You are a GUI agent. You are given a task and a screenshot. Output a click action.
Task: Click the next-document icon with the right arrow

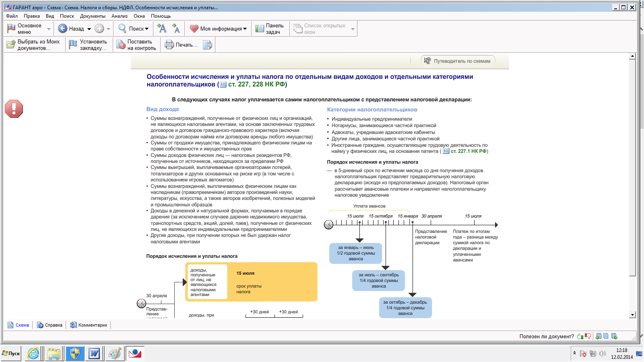(614, 336)
